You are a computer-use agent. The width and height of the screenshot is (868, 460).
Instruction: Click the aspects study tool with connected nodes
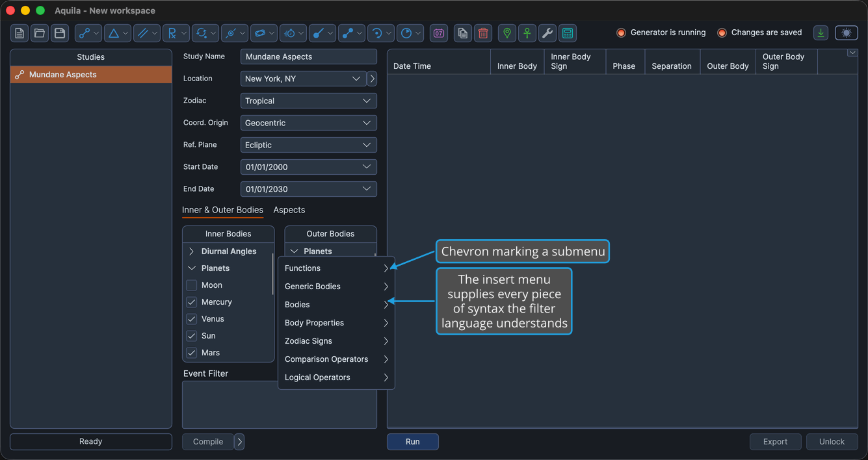click(88, 33)
